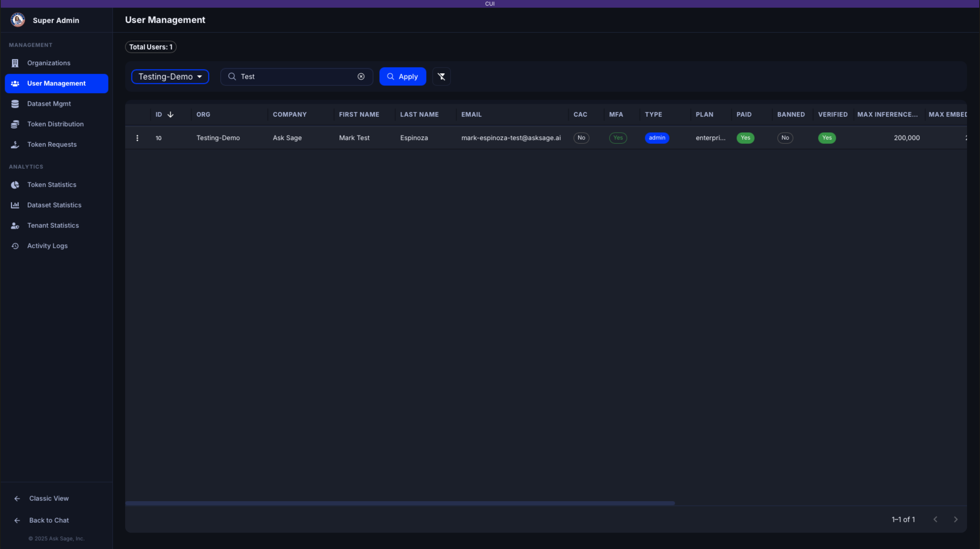980x549 pixels.
Task: Open the Testing-Demo organization dropdown
Action: point(170,76)
